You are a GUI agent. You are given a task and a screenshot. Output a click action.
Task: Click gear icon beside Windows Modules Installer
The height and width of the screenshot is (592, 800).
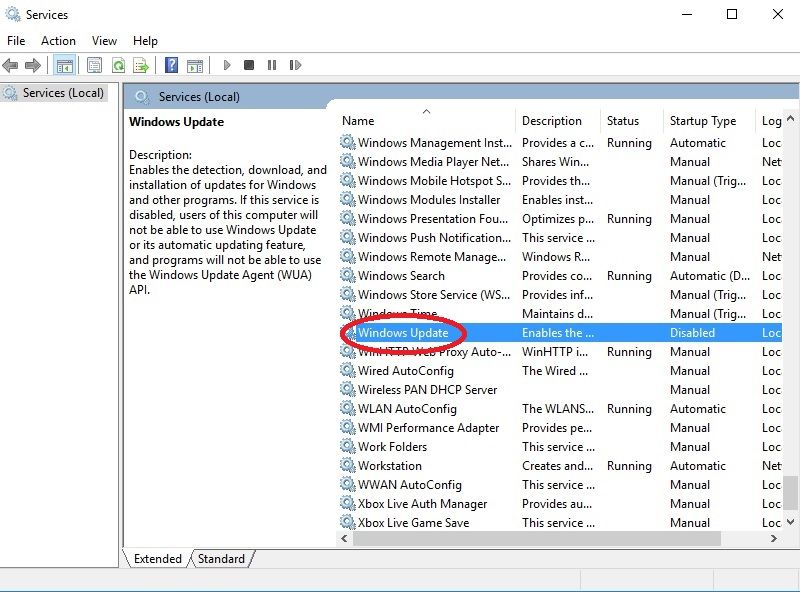pyautogui.click(x=347, y=200)
